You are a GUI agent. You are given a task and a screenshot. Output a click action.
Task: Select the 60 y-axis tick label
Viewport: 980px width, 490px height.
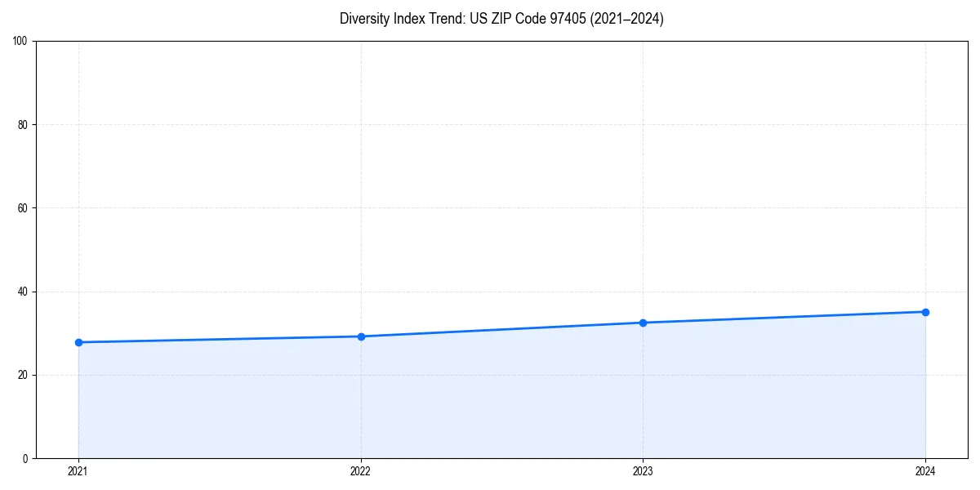[x=23, y=207]
